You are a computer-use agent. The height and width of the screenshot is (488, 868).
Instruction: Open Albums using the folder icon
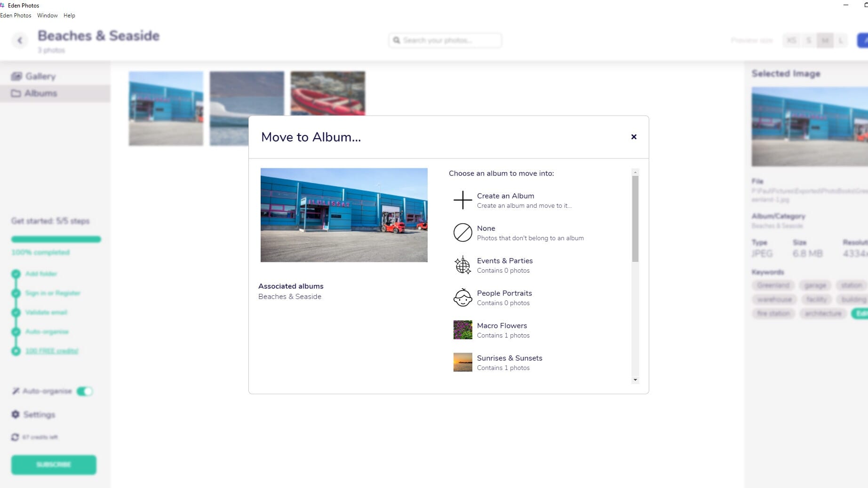[x=16, y=93]
